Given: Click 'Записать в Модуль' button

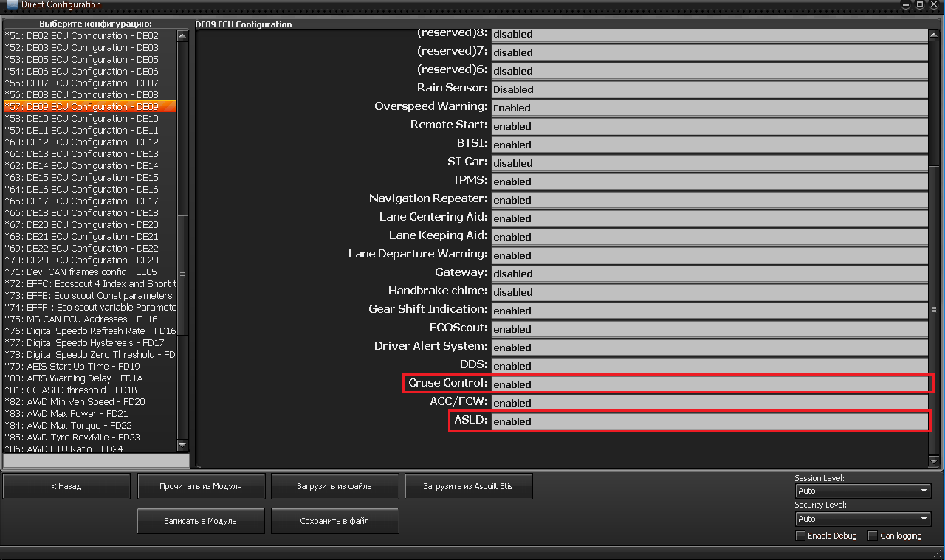Looking at the screenshot, I should point(201,521).
